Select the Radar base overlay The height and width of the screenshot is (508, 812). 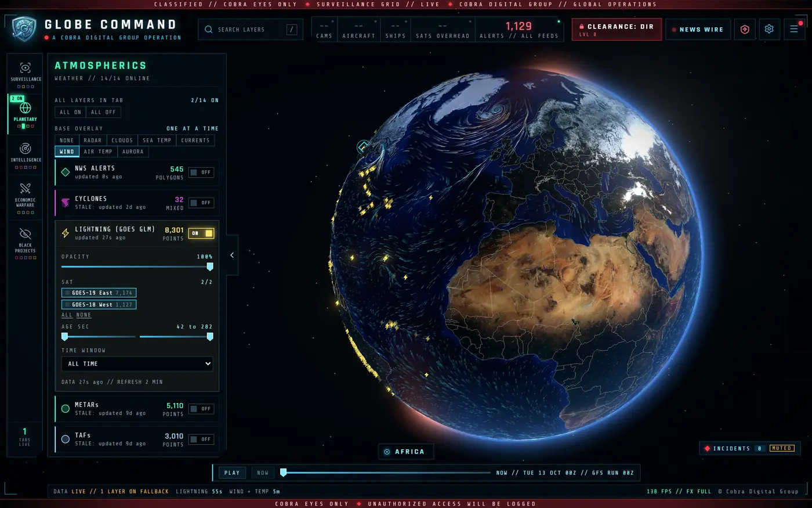(x=92, y=140)
